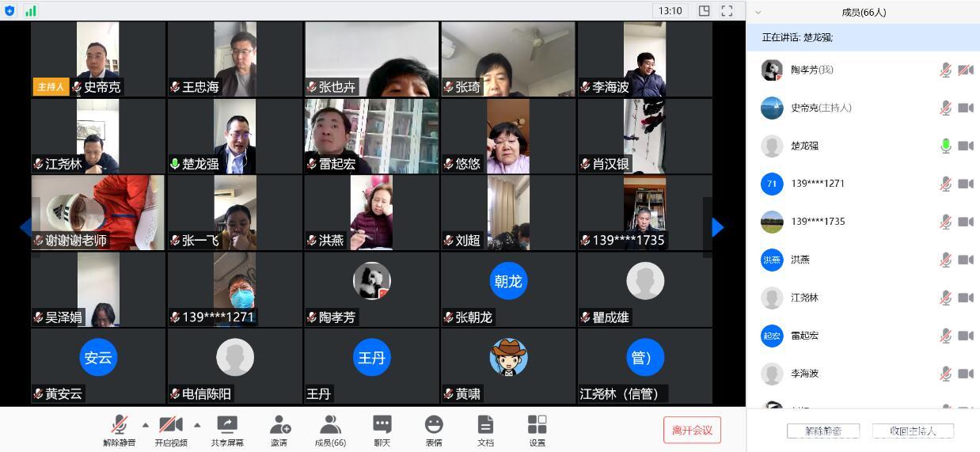Collapse the 成员(66人) panel using the chevron
The image size is (980, 452).
coord(758,13)
